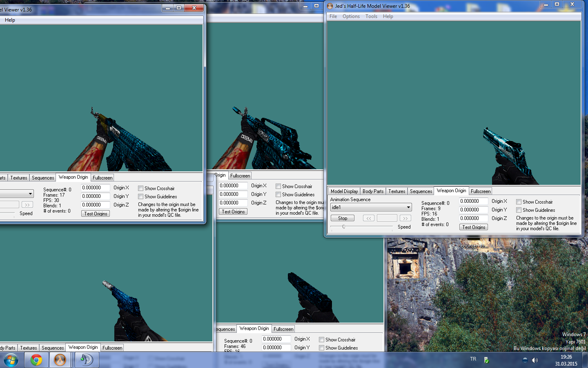The image size is (588, 368).
Task: Open the Textures tab in AK-47 window
Action: (x=19, y=178)
